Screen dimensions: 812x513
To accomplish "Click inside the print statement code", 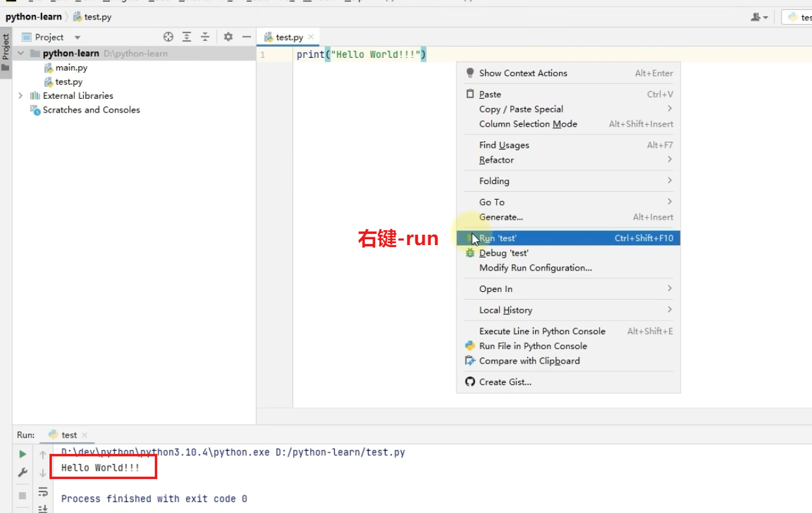I will [x=361, y=55].
